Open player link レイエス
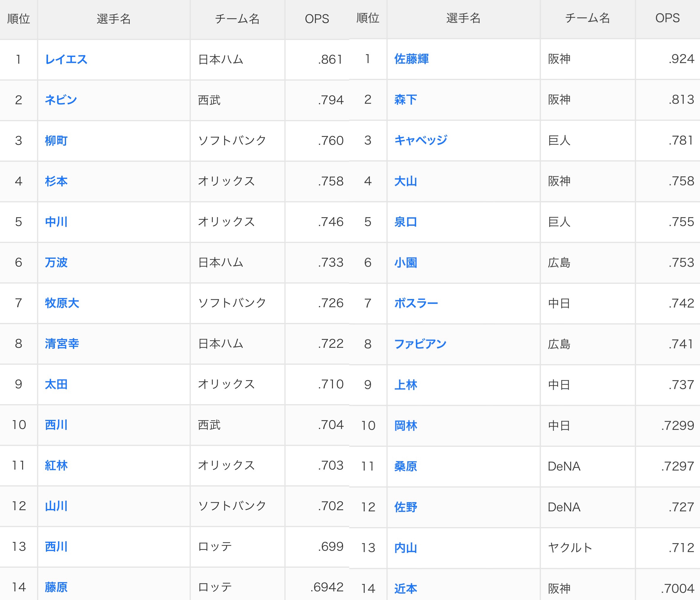Viewport: 700px width, 600px height. click(x=66, y=60)
